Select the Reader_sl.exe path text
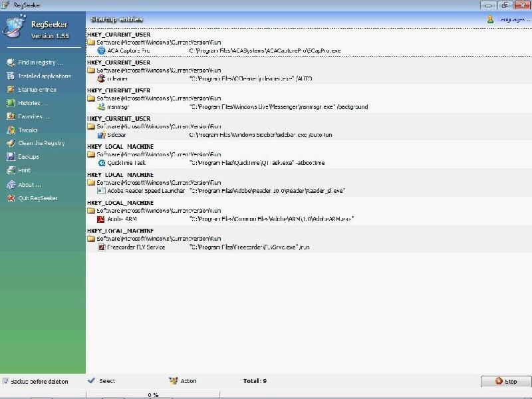 [x=267, y=191]
